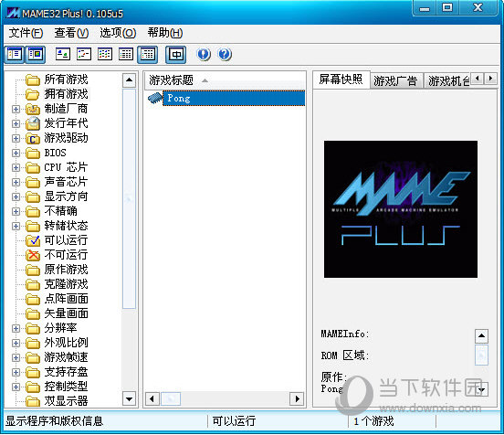Image resolution: width=504 pixels, height=435 pixels.
Task: Select the 所有游戏 folder
Action: point(66,80)
